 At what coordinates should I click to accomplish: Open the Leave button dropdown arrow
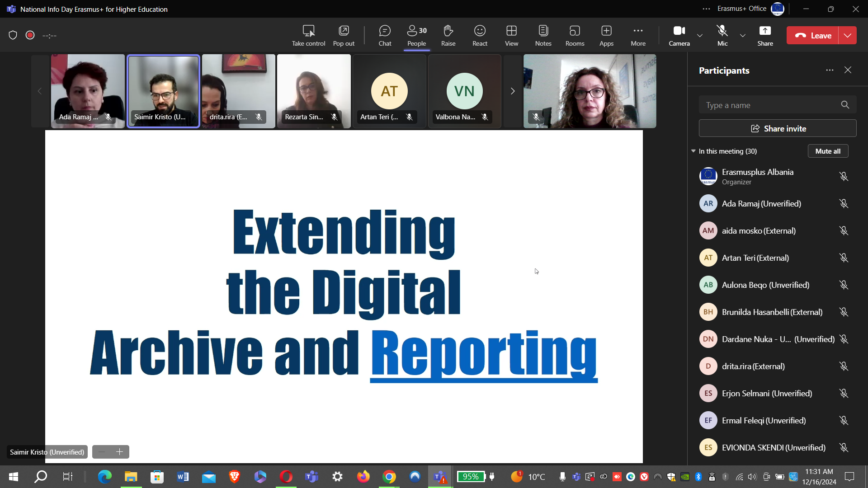click(848, 35)
